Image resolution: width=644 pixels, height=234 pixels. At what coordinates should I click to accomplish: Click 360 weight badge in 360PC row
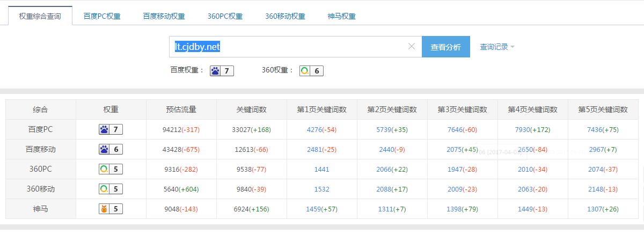click(x=111, y=169)
